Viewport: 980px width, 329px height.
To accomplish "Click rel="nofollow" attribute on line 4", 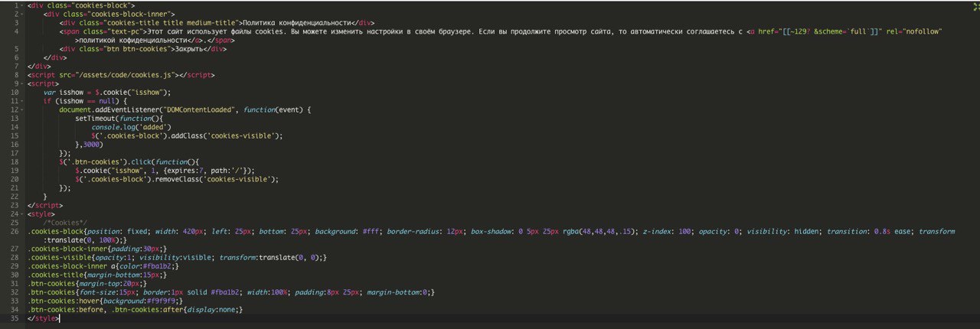I will tap(913, 32).
